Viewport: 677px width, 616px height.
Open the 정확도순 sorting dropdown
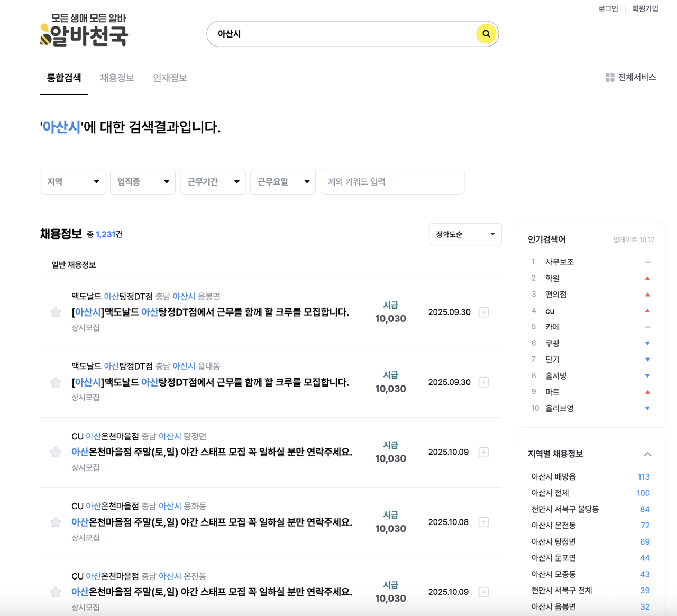point(464,234)
